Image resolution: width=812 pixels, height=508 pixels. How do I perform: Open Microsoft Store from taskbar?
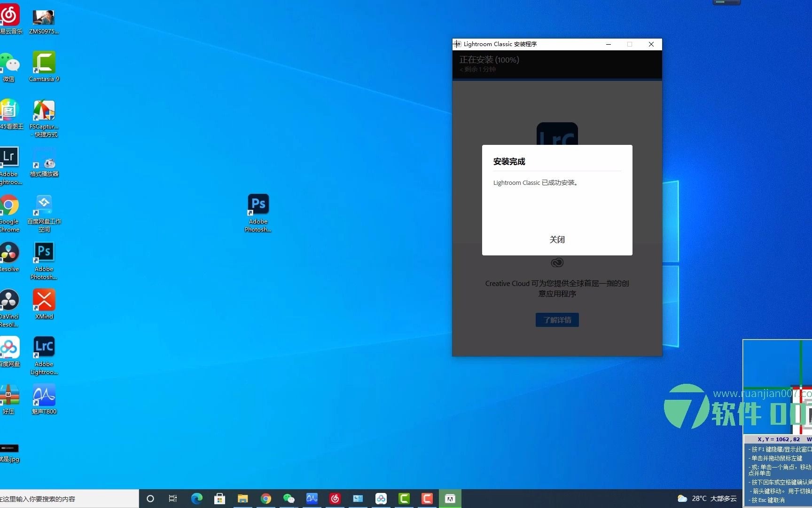pos(219,499)
